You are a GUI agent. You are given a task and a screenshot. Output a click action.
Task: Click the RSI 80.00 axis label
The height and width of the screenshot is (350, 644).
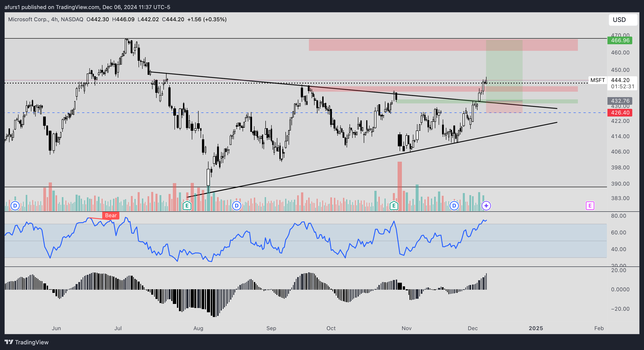click(x=619, y=216)
